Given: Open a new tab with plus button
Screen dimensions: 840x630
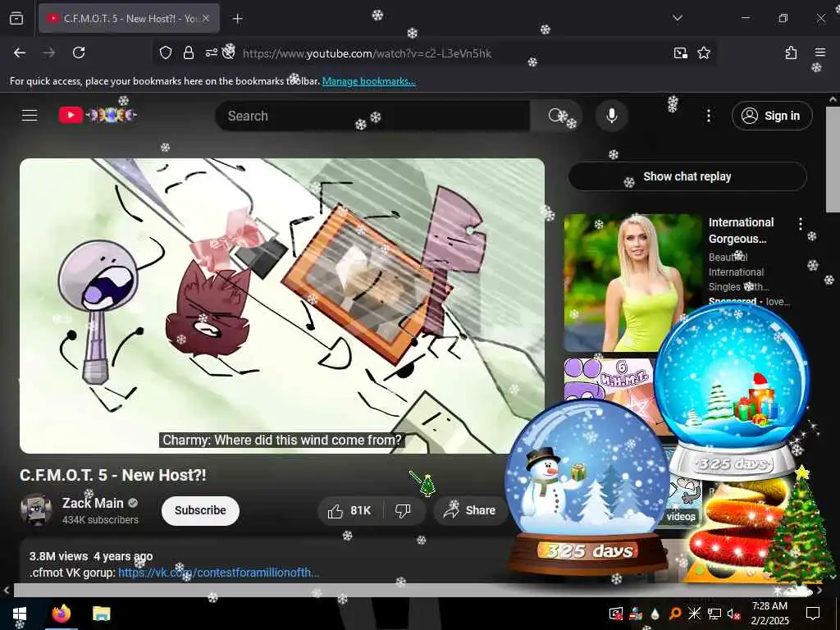Looking at the screenshot, I should coord(237,19).
